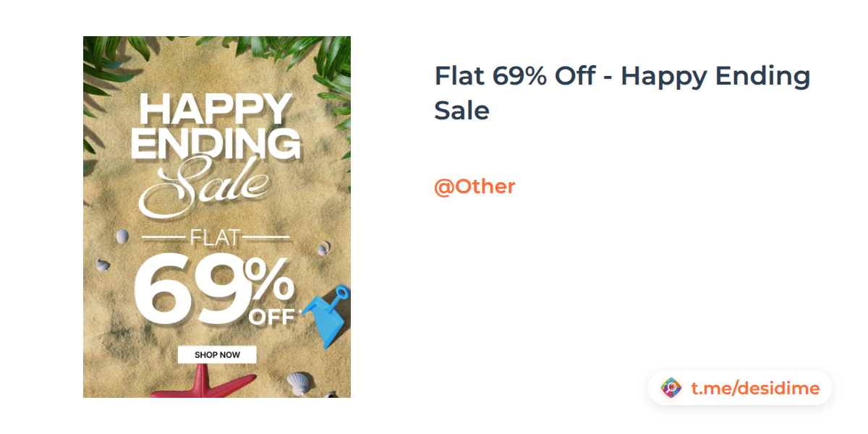Image resolution: width=868 pixels, height=434 pixels.
Task: Open the @Other store link
Action: click(475, 187)
